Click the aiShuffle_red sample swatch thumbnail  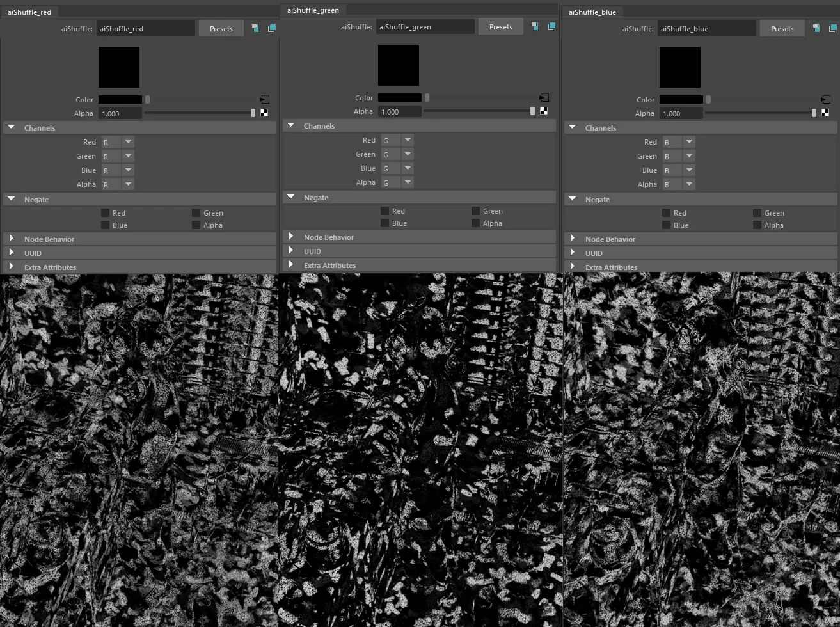click(x=119, y=67)
